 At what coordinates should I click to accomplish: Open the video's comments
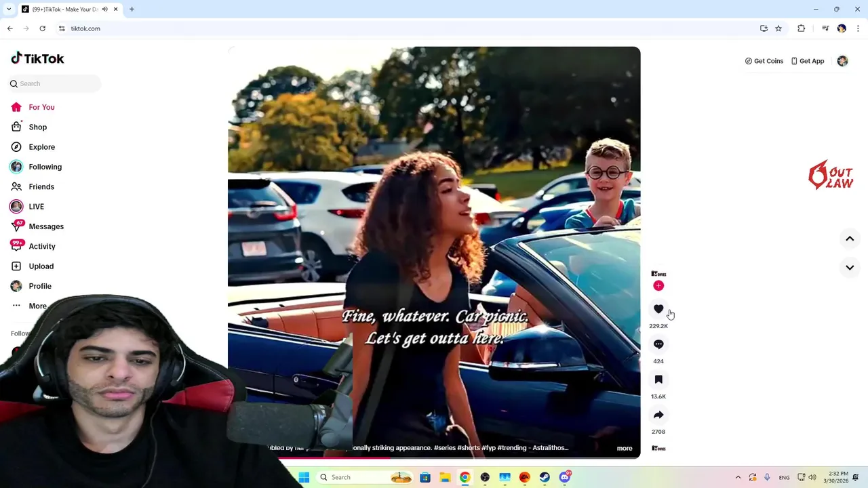(x=658, y=344)
